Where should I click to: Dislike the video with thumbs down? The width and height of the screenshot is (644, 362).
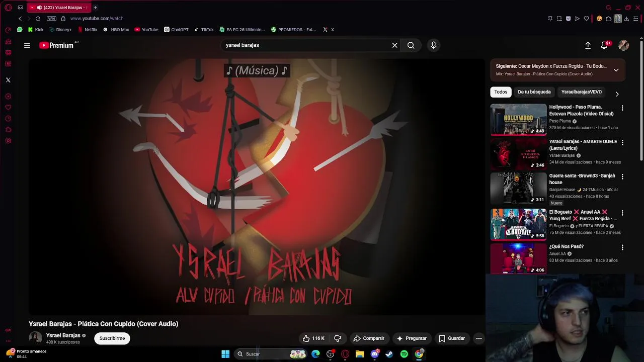point(338,338)
